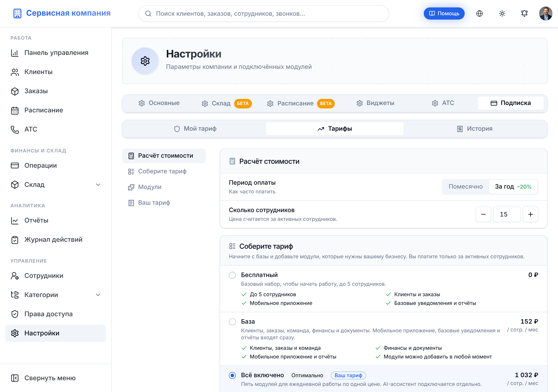Select Расчёт стоимости in section navigation

tap(164, 156)
